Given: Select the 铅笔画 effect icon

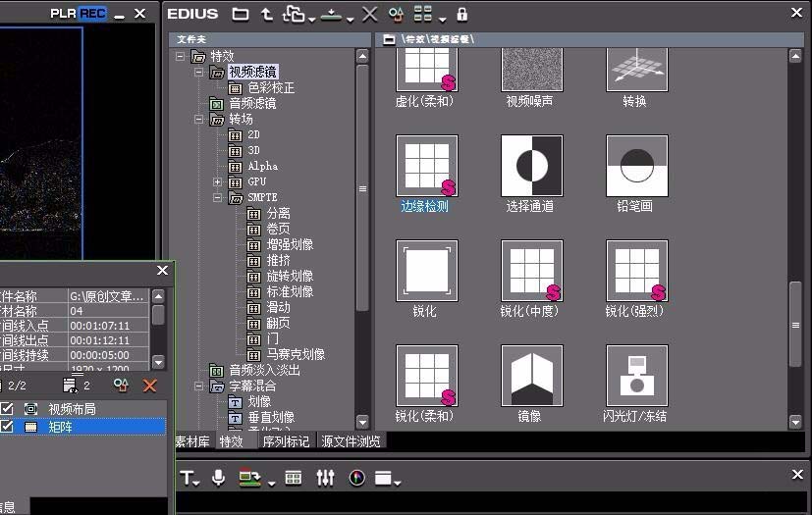Looking at the screenshot, I should point(637,166).
